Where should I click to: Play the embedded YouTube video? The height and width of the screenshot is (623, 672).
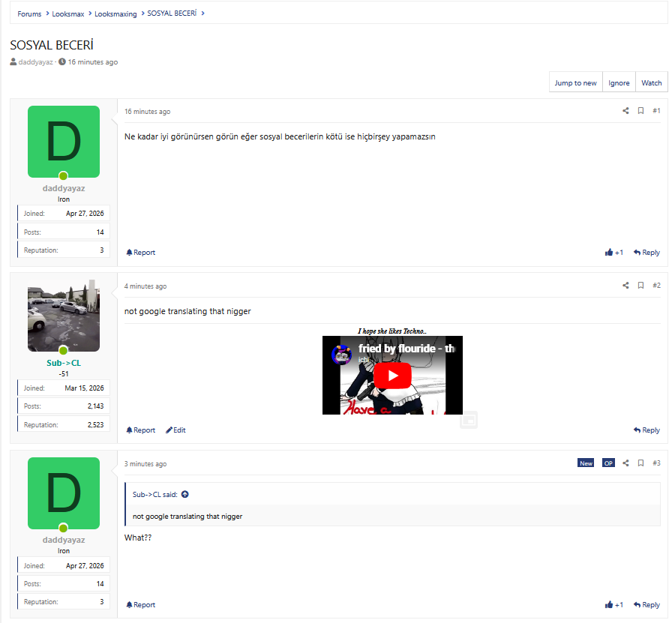tap(392, 376)
